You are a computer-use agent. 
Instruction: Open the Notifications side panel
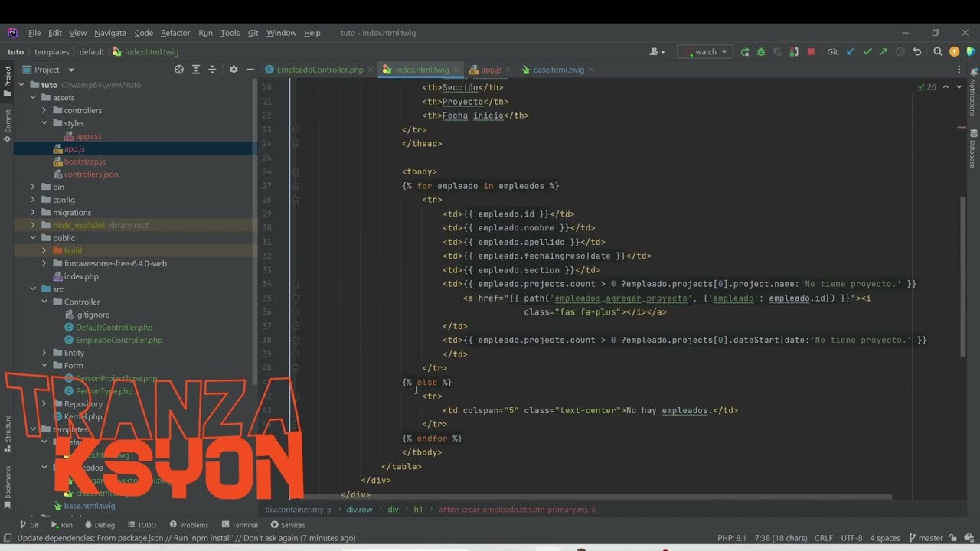(973, 92)
